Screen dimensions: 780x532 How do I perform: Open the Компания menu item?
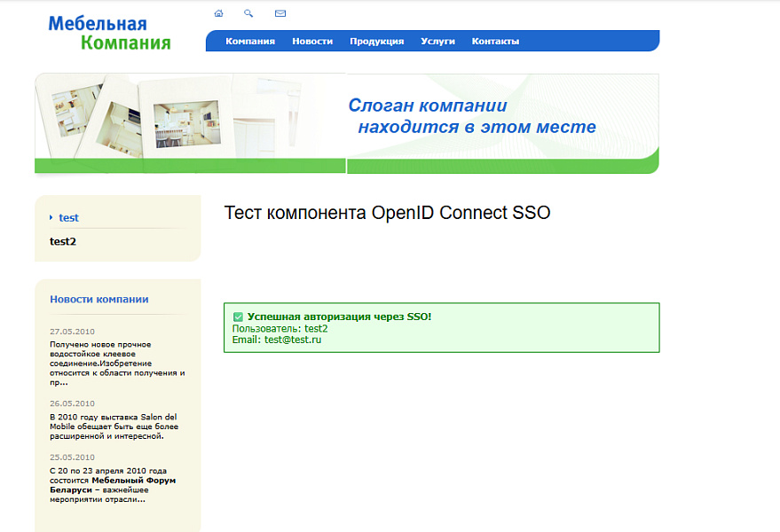coord(251,41)
